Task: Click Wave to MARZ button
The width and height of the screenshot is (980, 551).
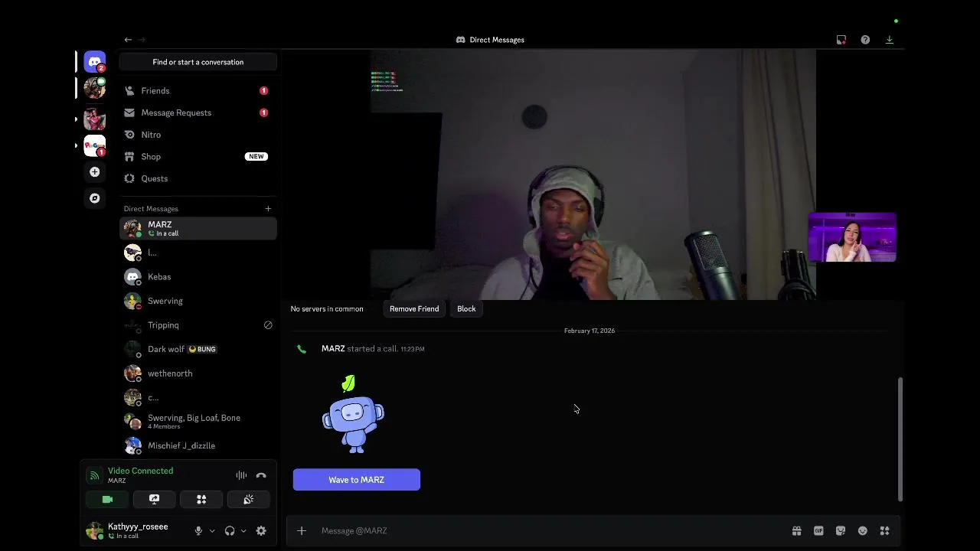Action: (357, 480)
